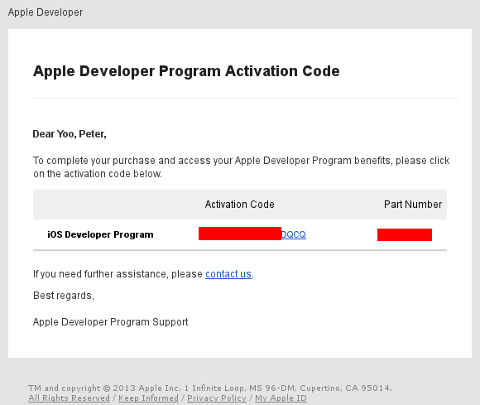The image size is (480, 405).
Task: Click the red redaction under Part Number
Action: (x=404, y=235)
